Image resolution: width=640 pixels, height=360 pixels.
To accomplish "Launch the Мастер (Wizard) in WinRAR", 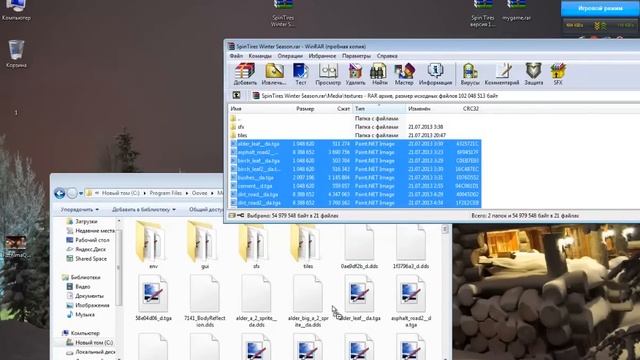I will point(404,74).
